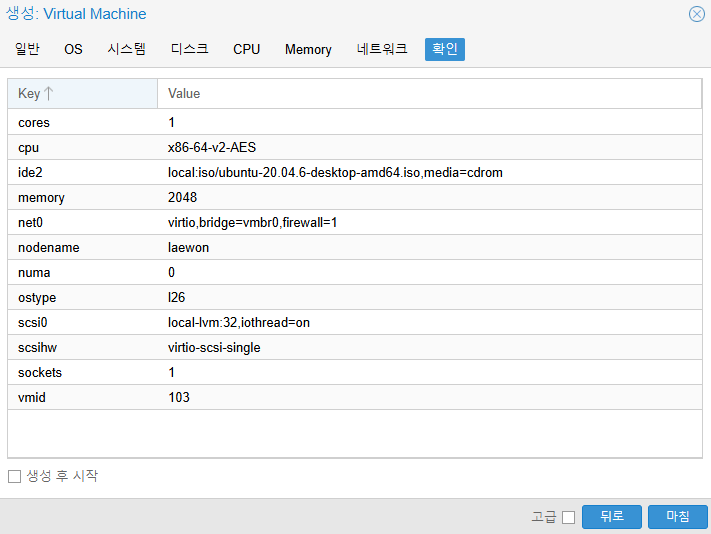The image size is (711, 534).
Task: Select the 확인 tab
Action: tap(445, 49)
